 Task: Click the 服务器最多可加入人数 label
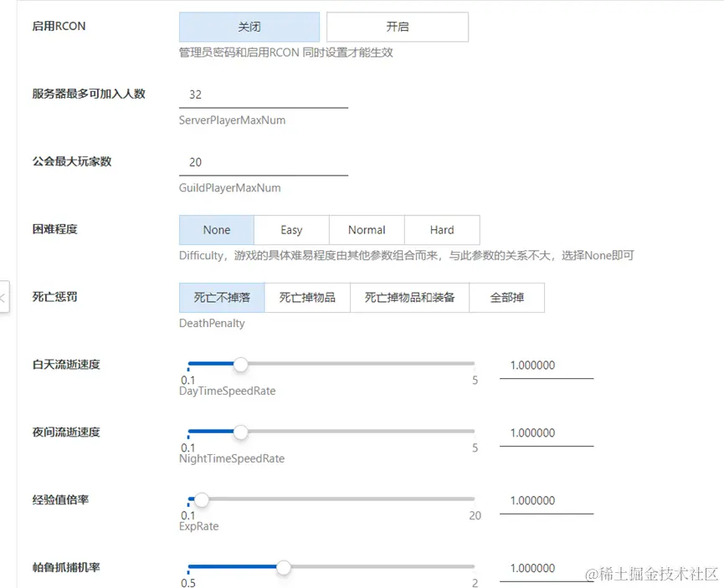(89, 94)
